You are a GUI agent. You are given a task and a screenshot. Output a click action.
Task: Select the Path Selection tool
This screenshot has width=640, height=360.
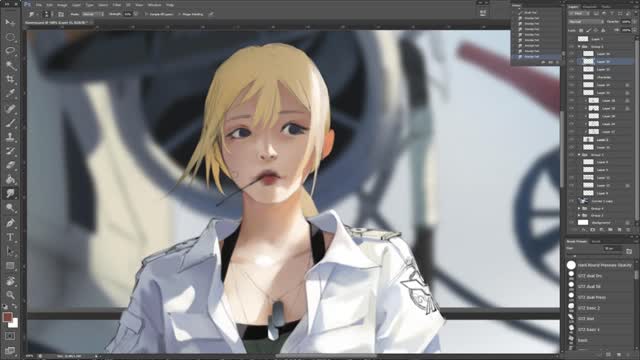point(10,251)
